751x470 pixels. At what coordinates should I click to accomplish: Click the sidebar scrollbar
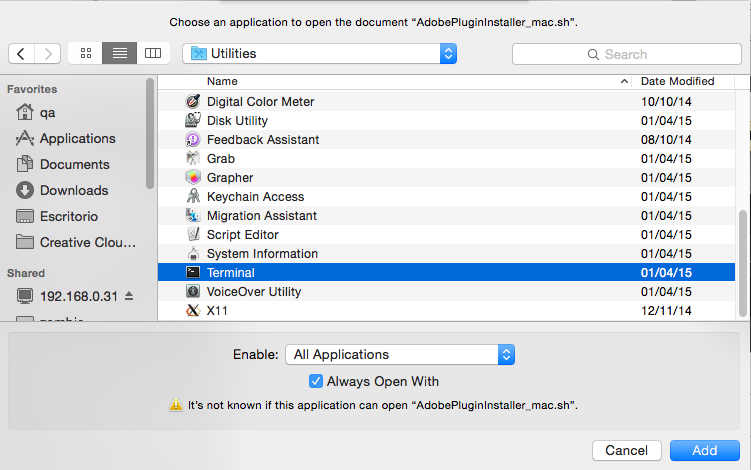click(x=150, y=133)
